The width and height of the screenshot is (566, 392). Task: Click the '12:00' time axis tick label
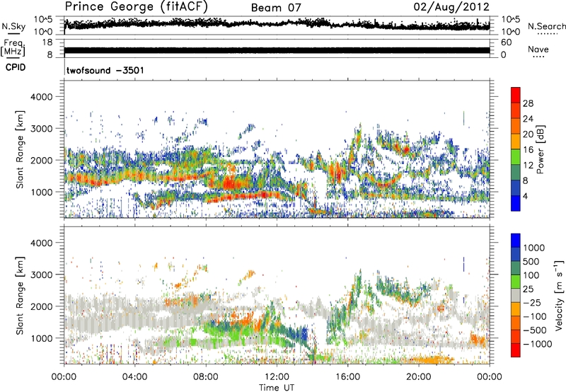coord(277,377)
